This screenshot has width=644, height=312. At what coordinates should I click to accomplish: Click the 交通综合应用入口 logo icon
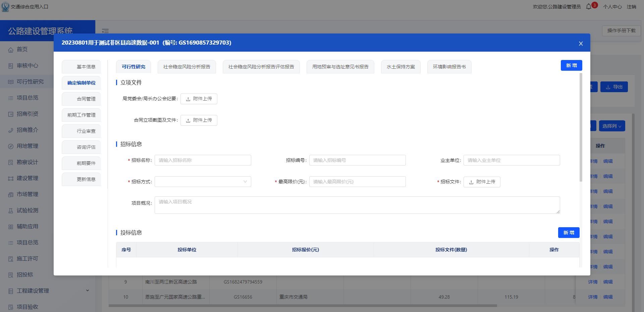click(5, 7)
